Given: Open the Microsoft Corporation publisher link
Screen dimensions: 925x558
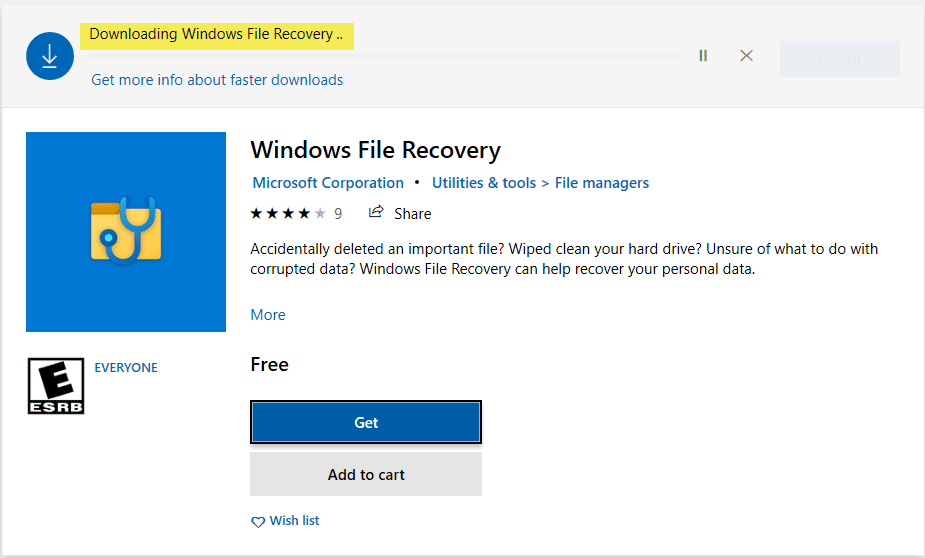Looking at the screenshot, I should pos(328,183).
